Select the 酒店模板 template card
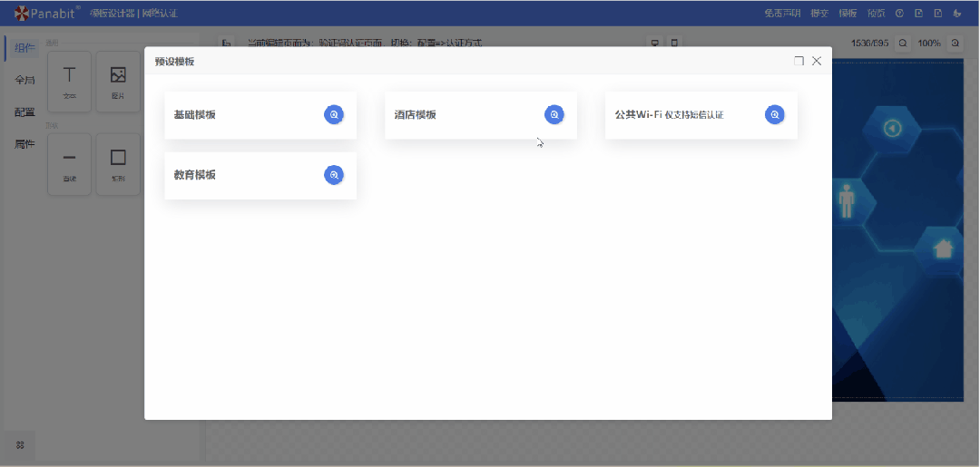 pos(481,115)
